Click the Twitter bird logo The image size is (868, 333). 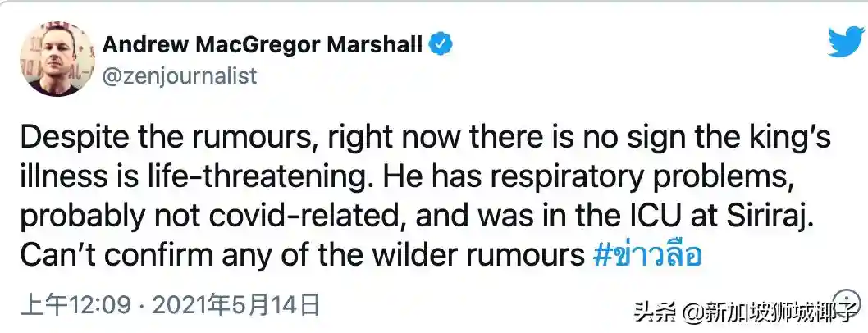844,41
